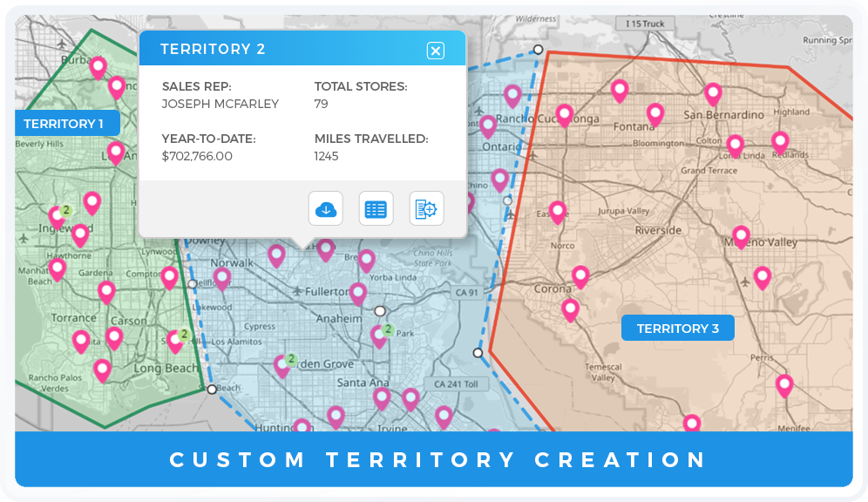This screenshot has height=502, width=868.
Task: Select the map pin above Redlands
Action: coord(780,141)
